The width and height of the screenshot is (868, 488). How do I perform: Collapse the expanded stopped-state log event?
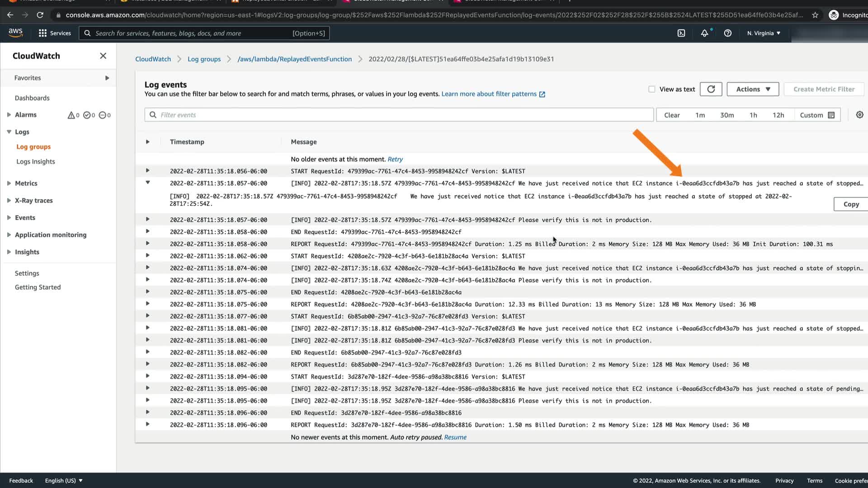point(147,183)
